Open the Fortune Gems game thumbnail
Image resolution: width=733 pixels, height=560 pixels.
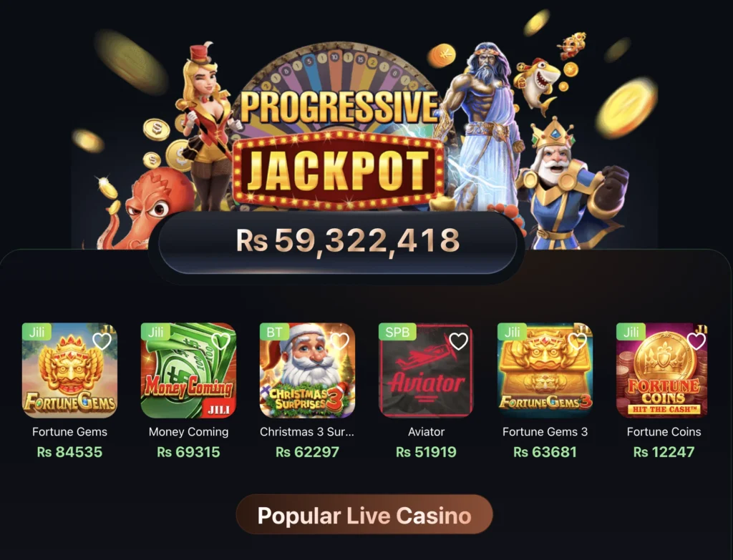(69, 370)
